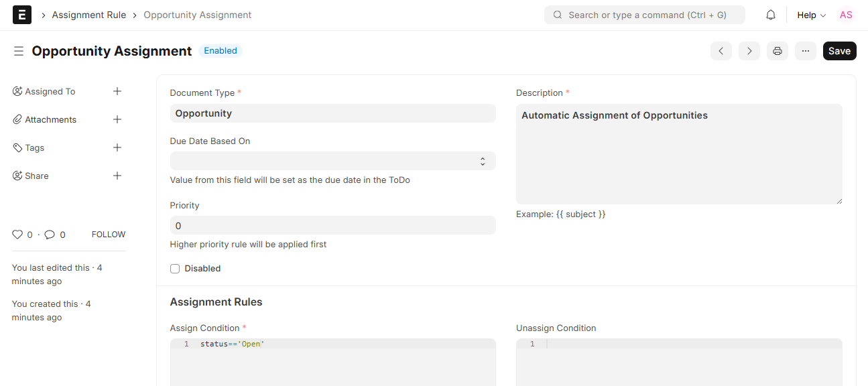
Task: Navigate to Assignment Rule breadcrumb
Action: click(x=88, y=15)
